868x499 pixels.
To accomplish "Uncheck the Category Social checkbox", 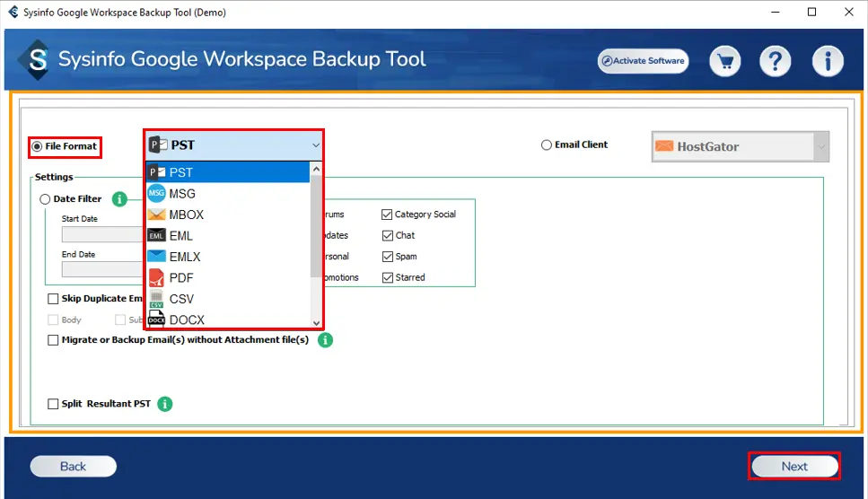I will click(x=387, y=214).
